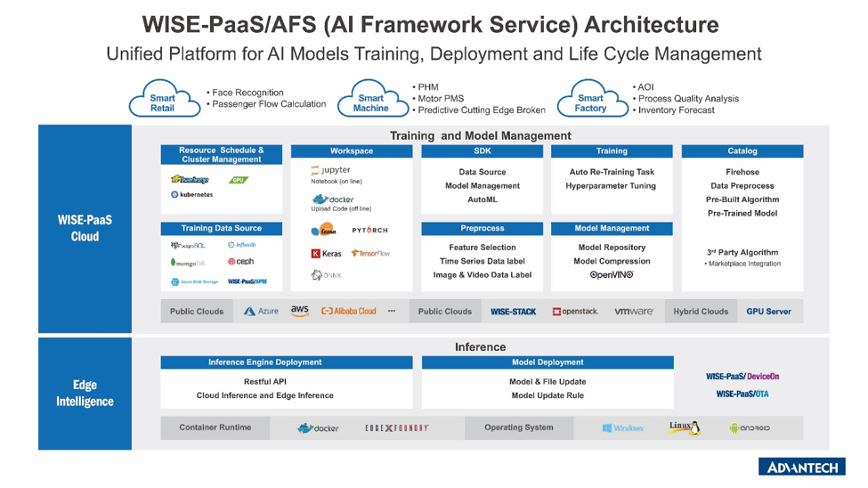Click the docker logo above Upload Code

[x=333, y=199]
